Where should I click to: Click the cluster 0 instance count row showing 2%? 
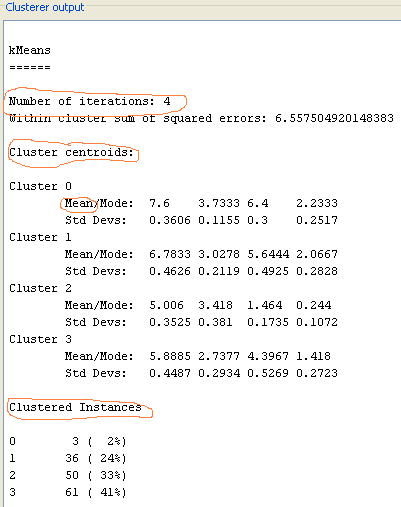pos(68,441)
